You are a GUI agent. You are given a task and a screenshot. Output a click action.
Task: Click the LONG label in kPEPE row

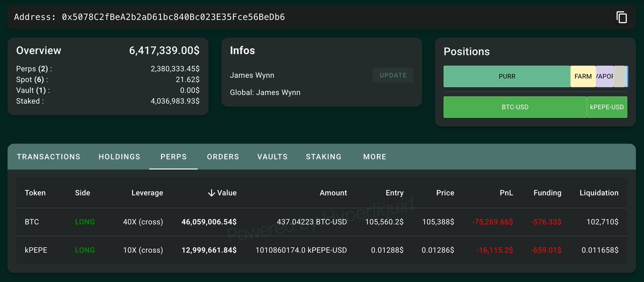(85, 250)
